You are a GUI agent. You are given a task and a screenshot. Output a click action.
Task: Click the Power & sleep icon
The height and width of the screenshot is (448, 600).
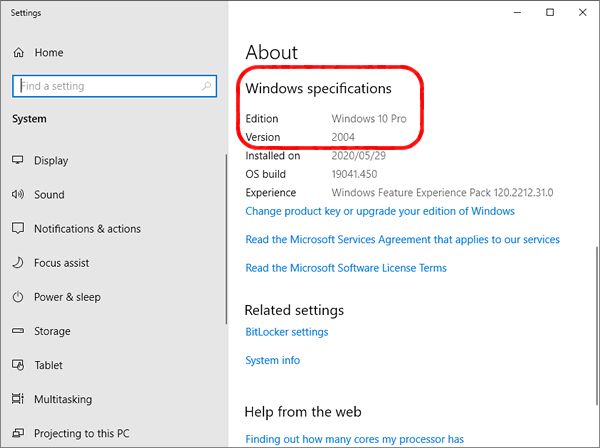coord(18,297)
